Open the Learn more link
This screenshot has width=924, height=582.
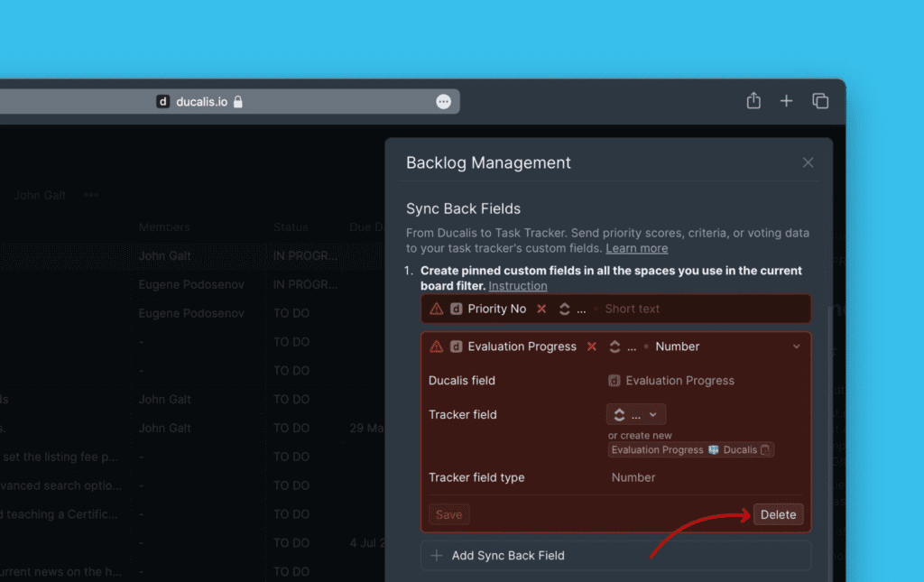point(636,248)
